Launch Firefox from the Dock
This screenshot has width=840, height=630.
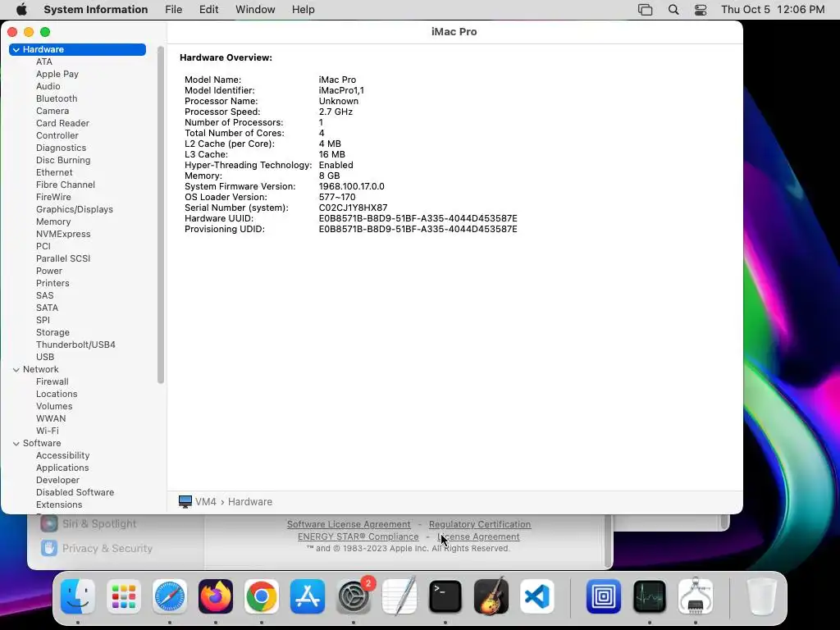[216, 596]
